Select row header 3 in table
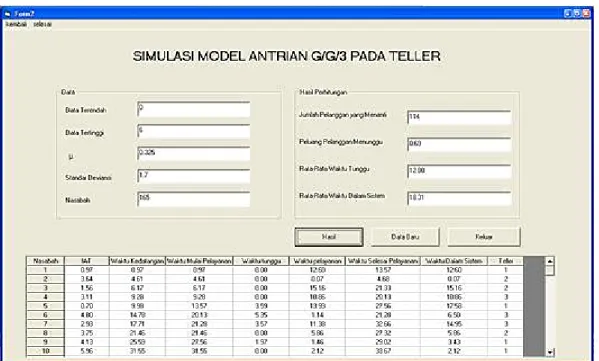This screenshot has width=599, height=361. [x=46, y=288]
